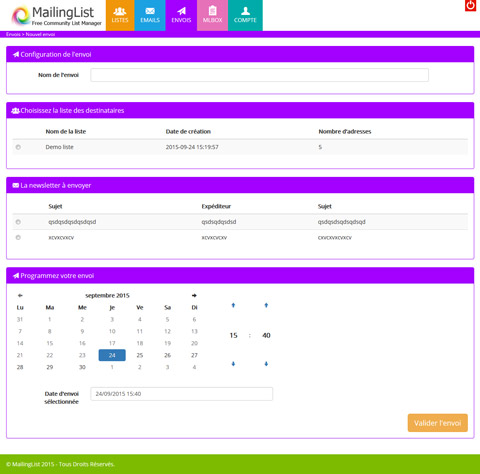Screen dimensions: 480x474
Task: Select the Demo liste radio button
Action: point(18,147)
